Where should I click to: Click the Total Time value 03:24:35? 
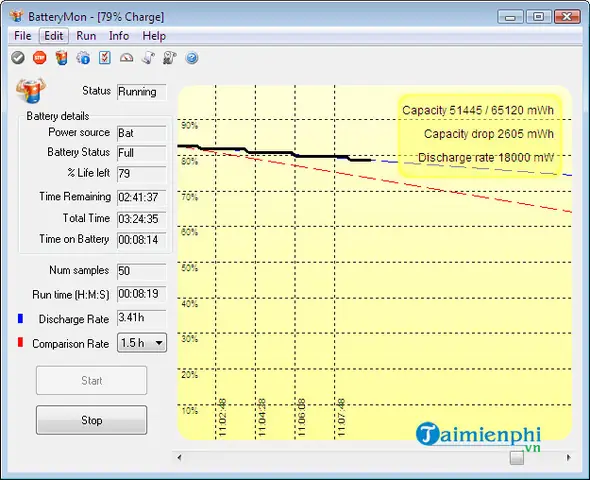coord(141,219)
